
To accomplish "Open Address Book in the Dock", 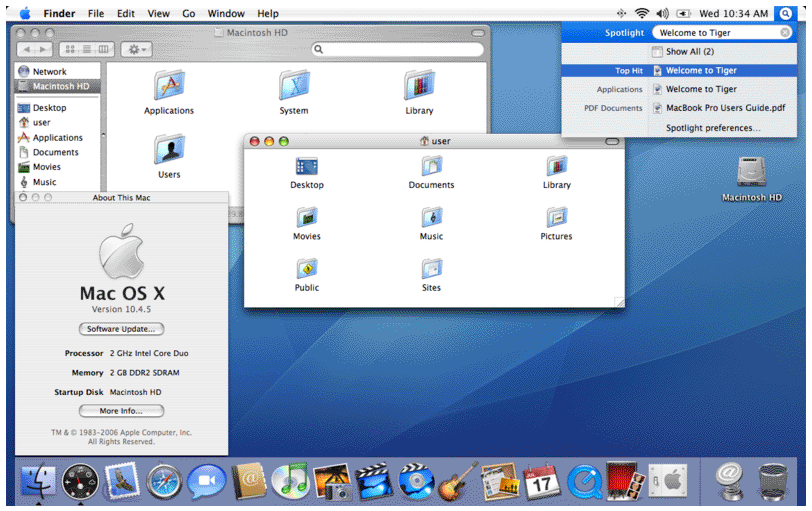I will [x=249, y=481].
